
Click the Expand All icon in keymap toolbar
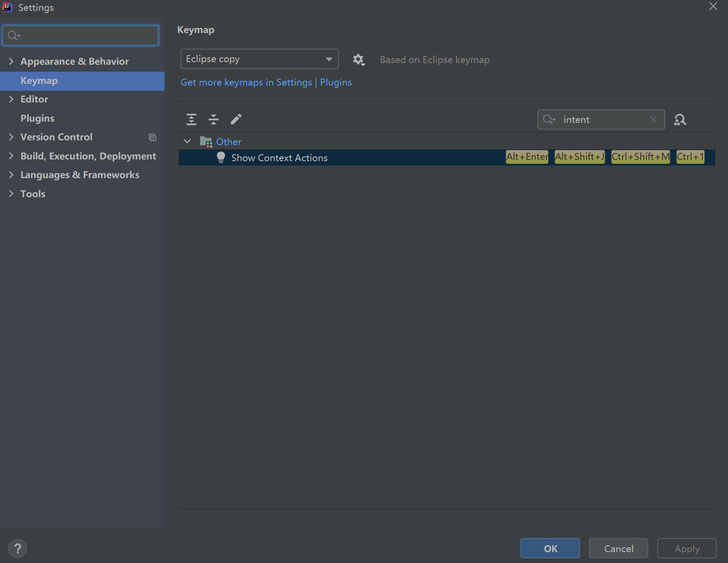coord(191,119)
